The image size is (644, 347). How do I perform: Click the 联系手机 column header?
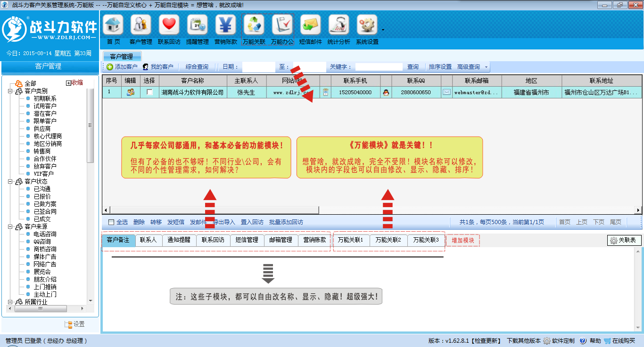pyautogui.click(x=355, y=81)
